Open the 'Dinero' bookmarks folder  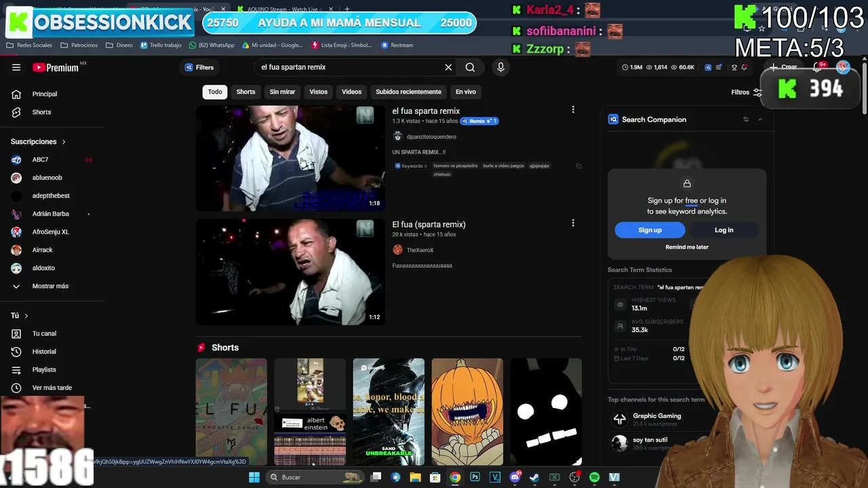pyautogui.click(x=119, y=45)
